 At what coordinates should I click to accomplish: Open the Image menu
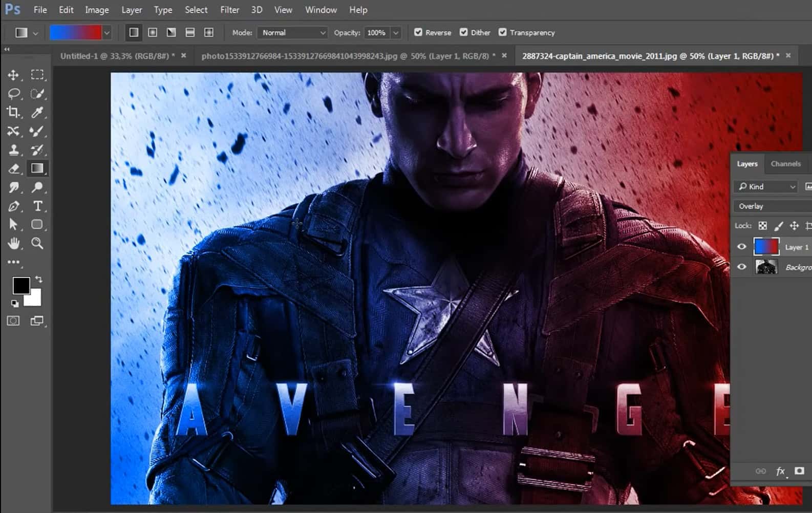(97, 10)
